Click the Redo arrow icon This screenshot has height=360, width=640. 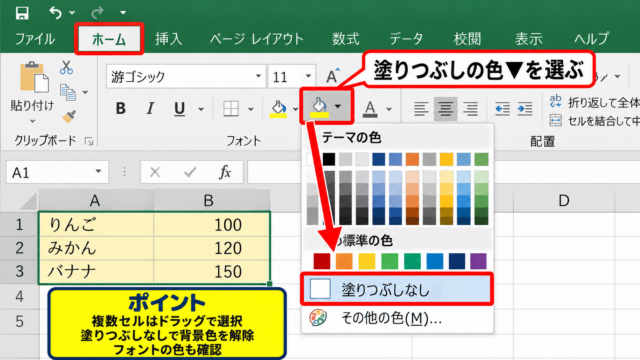click(x=97, y=13)
